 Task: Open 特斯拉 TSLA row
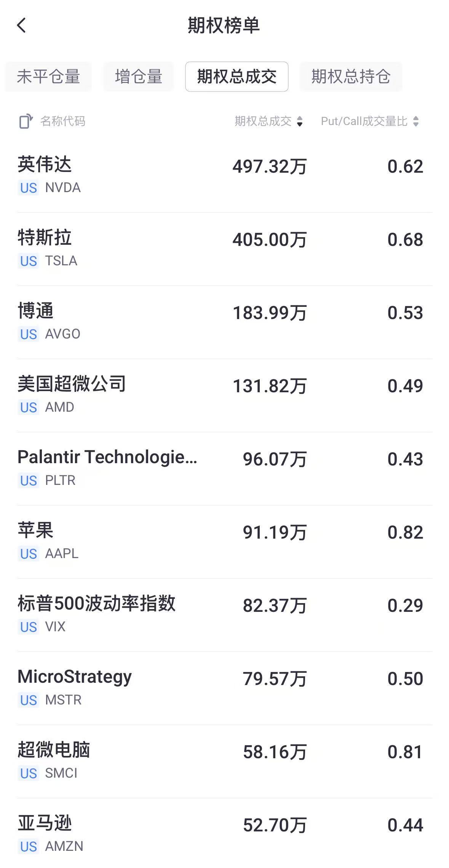[x=225, y=249]
